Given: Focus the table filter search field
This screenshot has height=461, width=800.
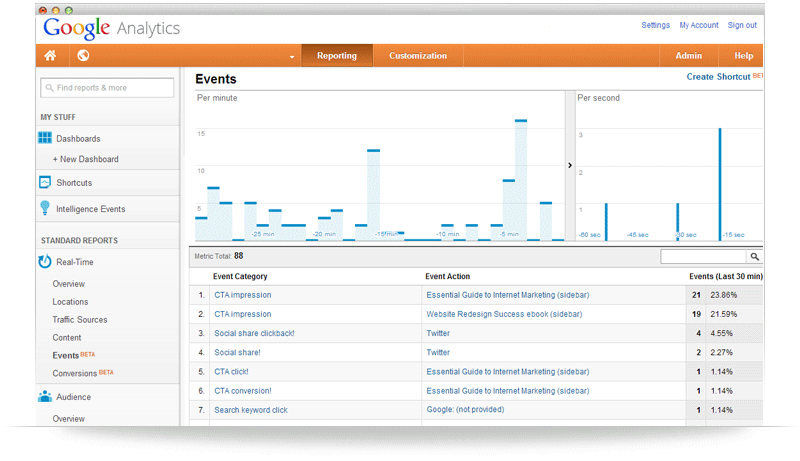Looking at the screenshot, I should click(x=703, y=257).
